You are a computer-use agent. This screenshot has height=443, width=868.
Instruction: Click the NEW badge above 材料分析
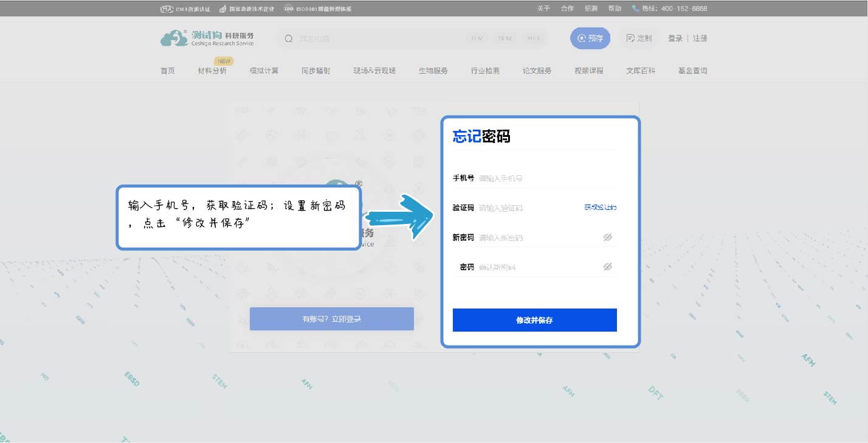tap(224, 61)
